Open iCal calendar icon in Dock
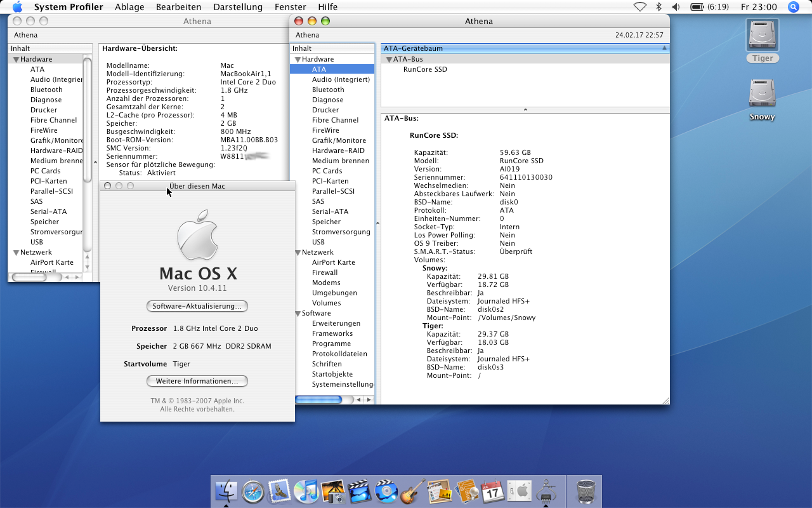Image resolution: width=812 pixels, height=508 pixels. [492, 491]
